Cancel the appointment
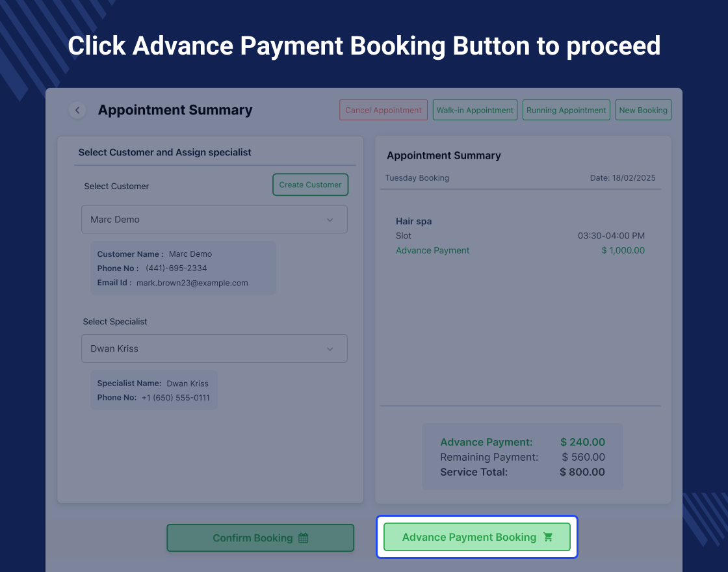This screenshot has height=572, width=728. pos(383,110)
